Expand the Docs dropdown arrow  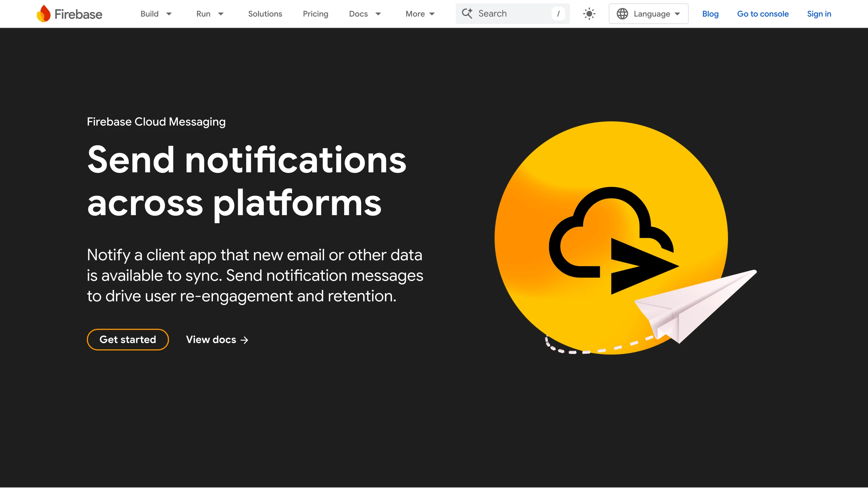click(x=378, y=14)
